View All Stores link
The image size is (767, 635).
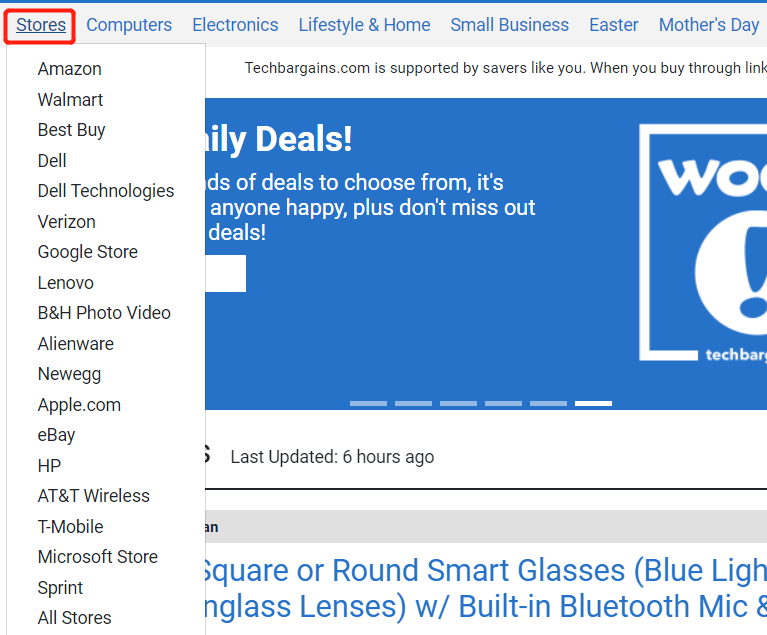pyautogui.click(x=75, y=618)
